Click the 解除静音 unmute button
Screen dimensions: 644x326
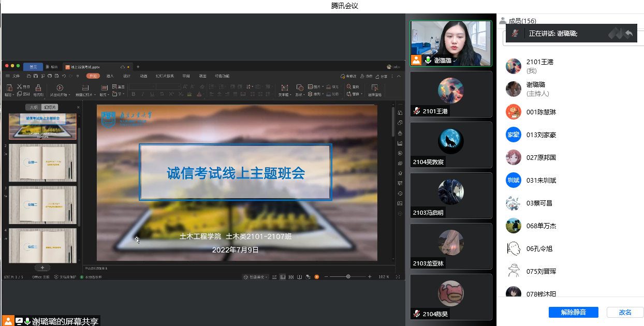pos(573,312)
